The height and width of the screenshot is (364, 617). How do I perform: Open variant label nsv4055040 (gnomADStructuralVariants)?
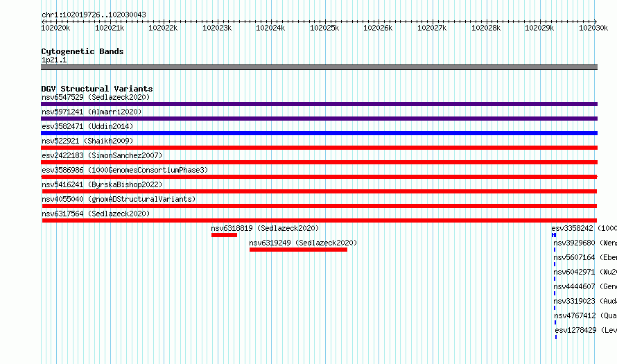pyautogui.click(x=119, y=199)
